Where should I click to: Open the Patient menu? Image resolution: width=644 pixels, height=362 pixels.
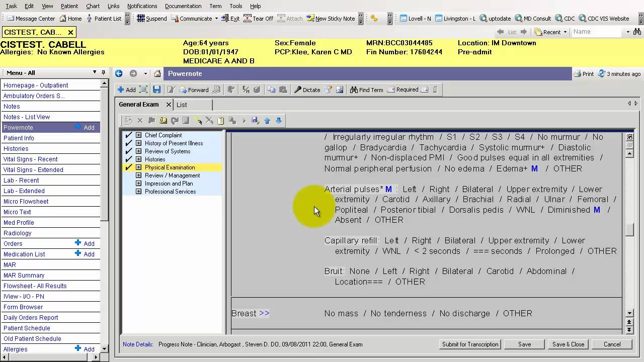tap(69, 6)
